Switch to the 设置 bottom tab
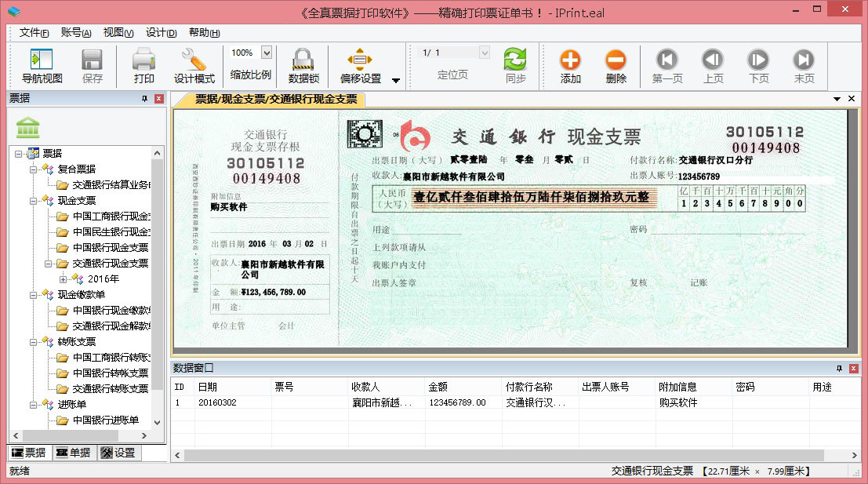The width and height of the screenshot is (868, 484). click(118, 453)
